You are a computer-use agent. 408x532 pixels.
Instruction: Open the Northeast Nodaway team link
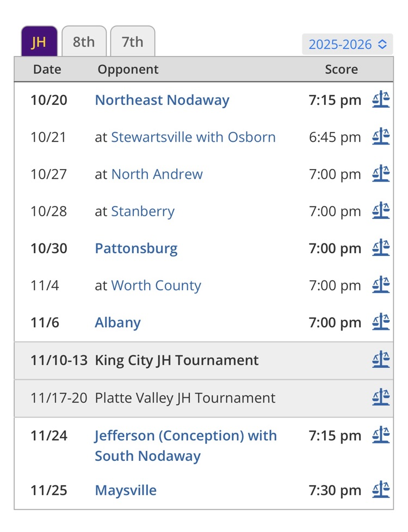coord(162,100)
